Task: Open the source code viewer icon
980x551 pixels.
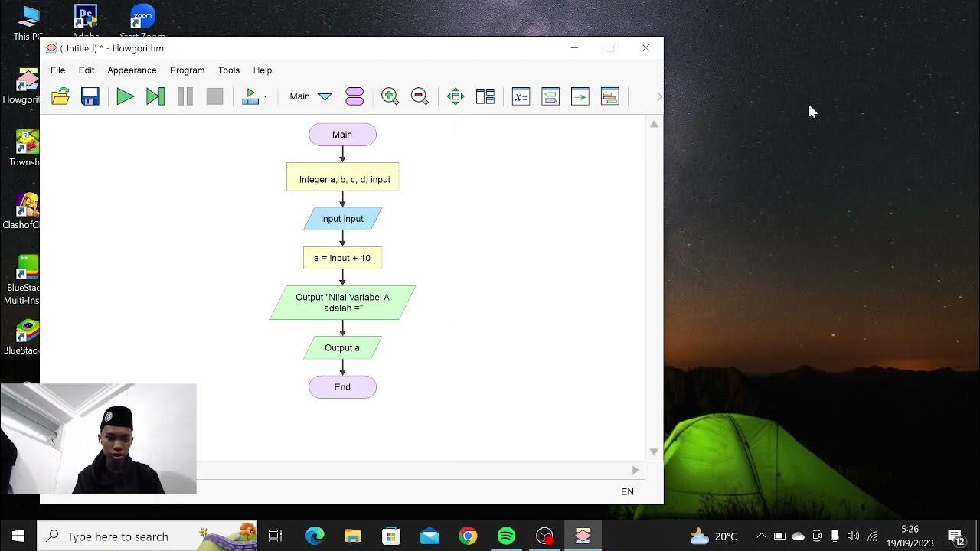Action: point(580,96)
